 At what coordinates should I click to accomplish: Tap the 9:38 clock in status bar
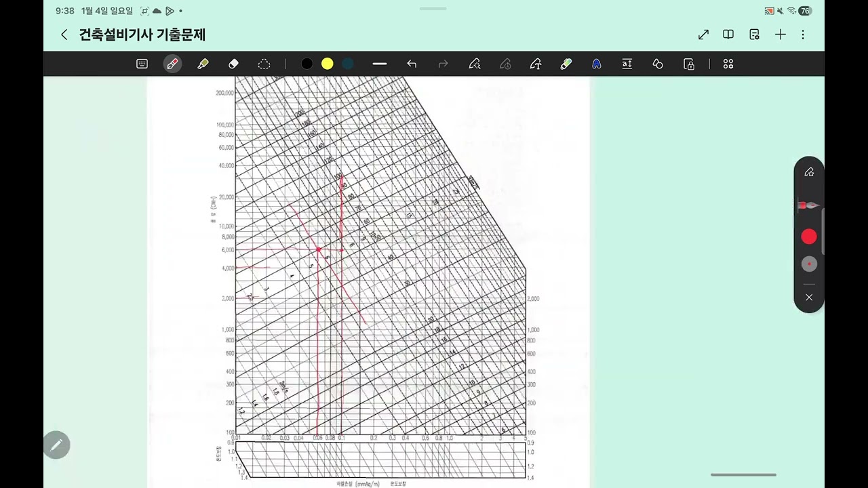click(x=65, y=11)
